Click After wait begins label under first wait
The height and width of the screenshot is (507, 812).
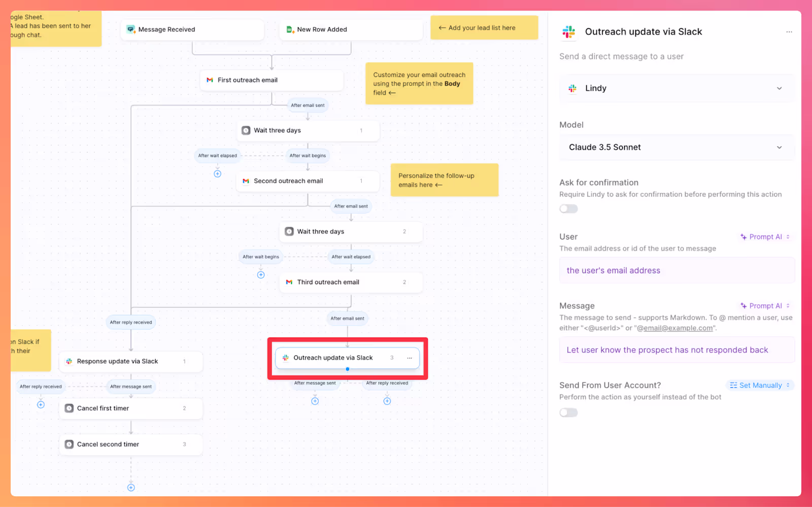[308, 156]
